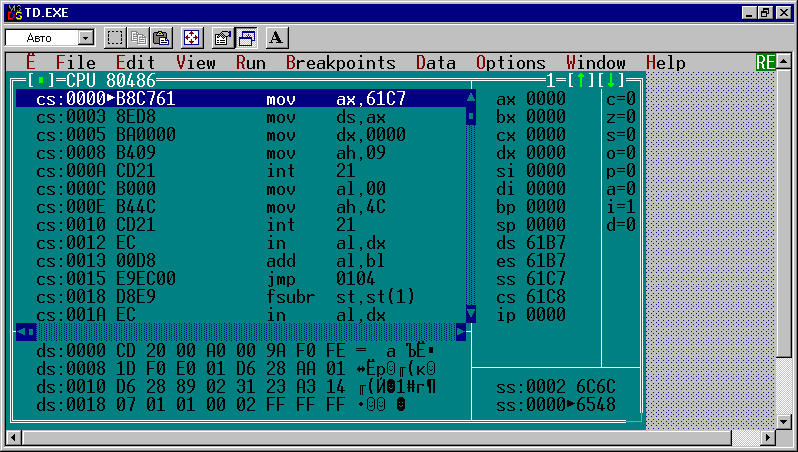Image resolution: width=798 pixels, height=452 pixels.
Task: Toggle the overflow flag o=0
Action: [x=621, y=153]
